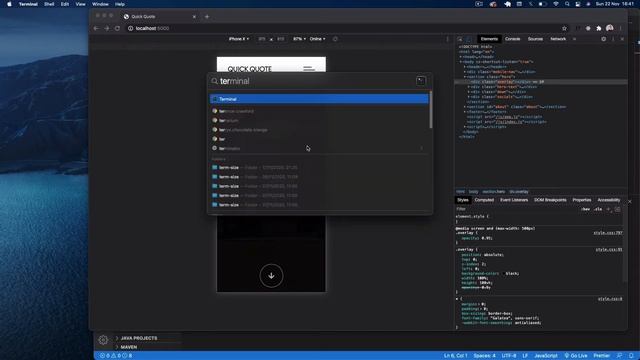Open the style.css:93 source link
Screen dimensions: 640x360
click(609, 250)
